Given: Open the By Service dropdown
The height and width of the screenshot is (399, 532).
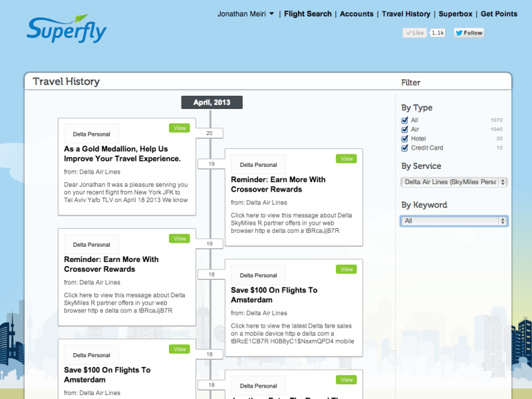Looking at the screenshot, I should tap(454, 182).
